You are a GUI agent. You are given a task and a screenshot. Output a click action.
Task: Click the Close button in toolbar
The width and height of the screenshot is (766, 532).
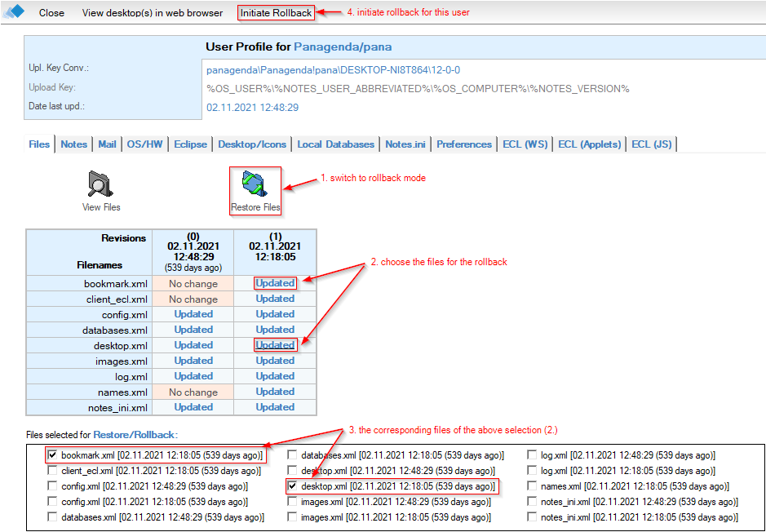click(x=51, y=13)
